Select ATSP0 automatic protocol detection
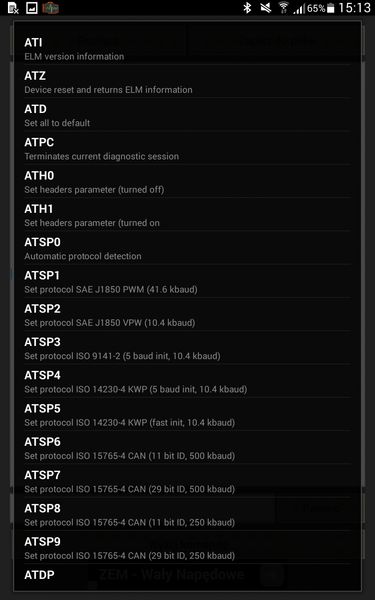The image size is (375, 600). coord(188,248)
